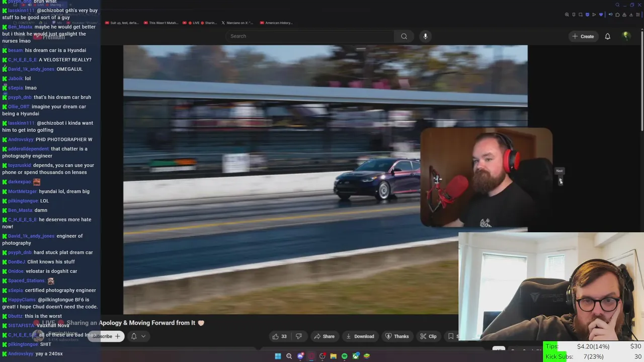Click username "Jaboik" in chat
The height and width of the screenshot is (362, 644).
[x=16, y=78]
